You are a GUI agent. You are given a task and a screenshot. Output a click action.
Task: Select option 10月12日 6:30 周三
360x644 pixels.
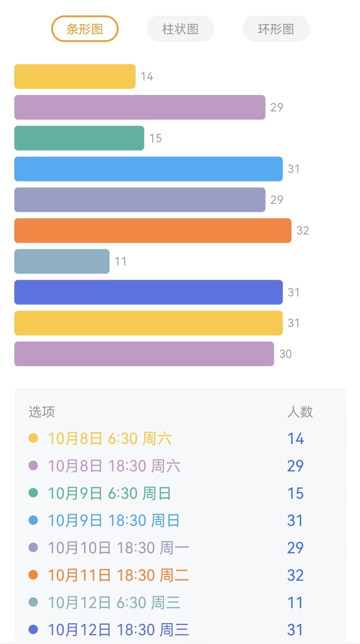coord(114,602)
